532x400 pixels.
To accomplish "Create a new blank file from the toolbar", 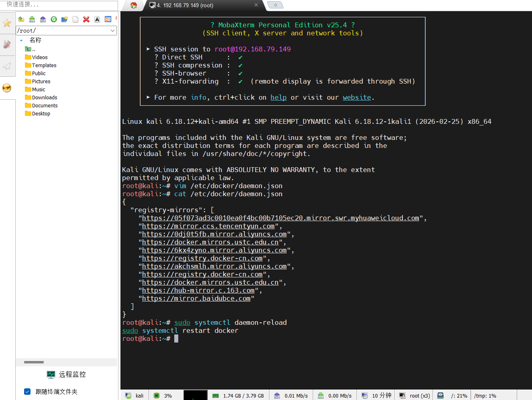I will pyautogui.click(x=75, y=19).
